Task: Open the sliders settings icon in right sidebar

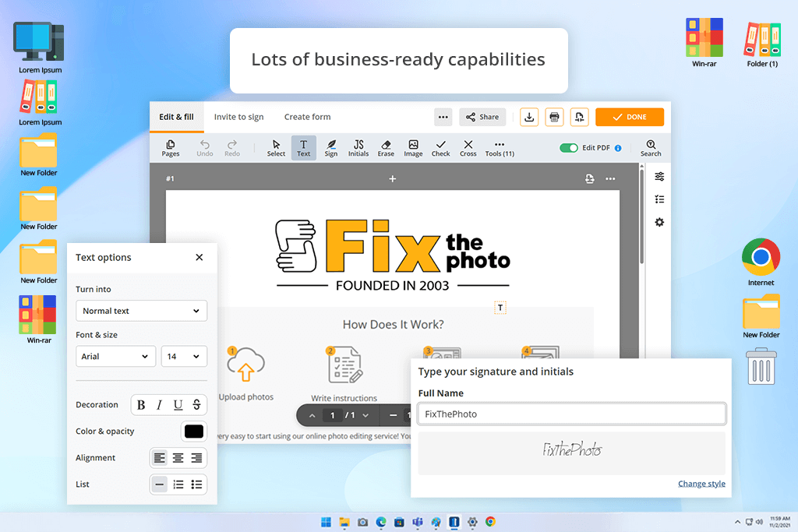Action: pyautogui.click(x=659, y=177)
